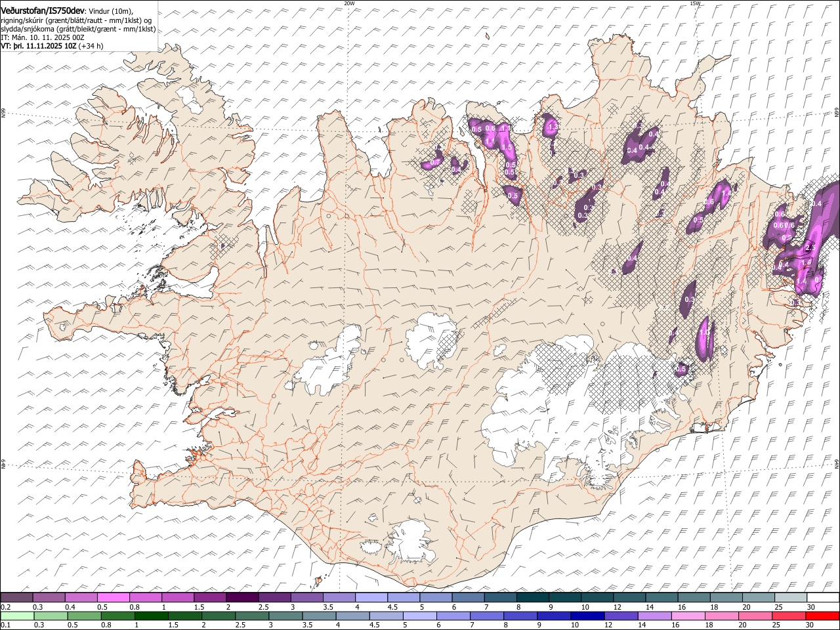Click the white Hofsjökull glacier in central Iceland
840x630 pixels.
point(430,341)
